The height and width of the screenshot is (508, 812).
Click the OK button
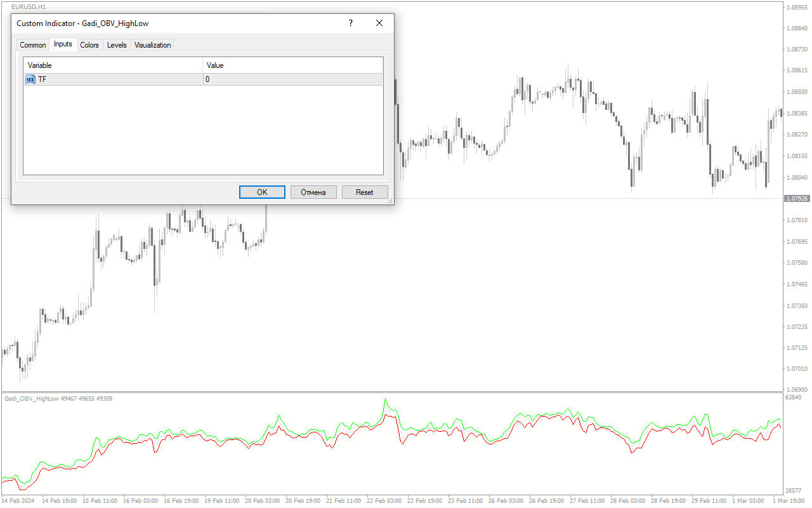point(262,192)
